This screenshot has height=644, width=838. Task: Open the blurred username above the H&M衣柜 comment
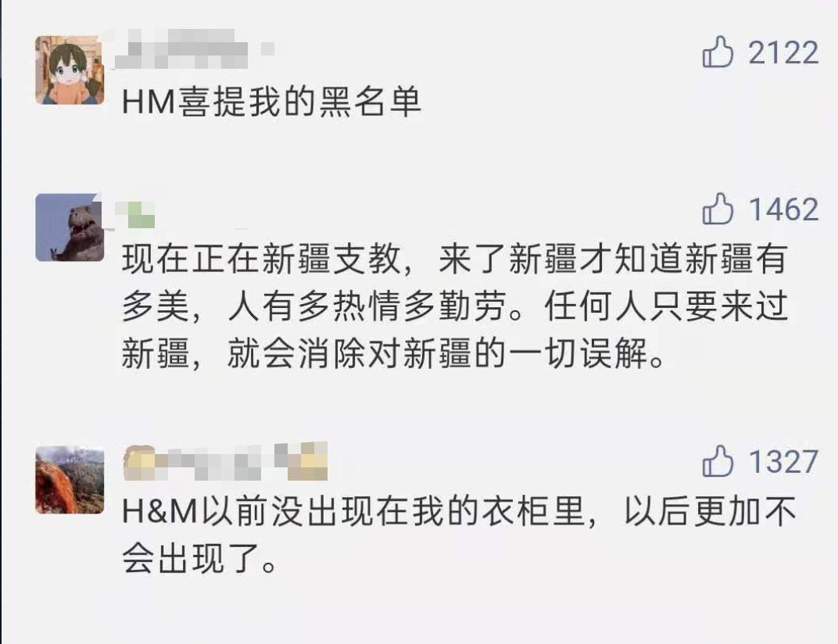226,461
